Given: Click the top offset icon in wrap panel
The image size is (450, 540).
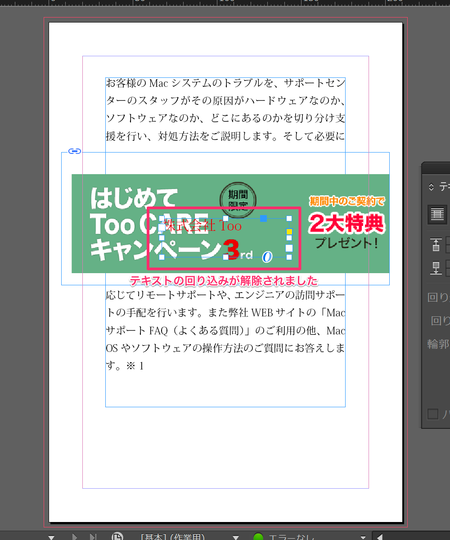Looking at the screenshot, I should click(436, 244).
